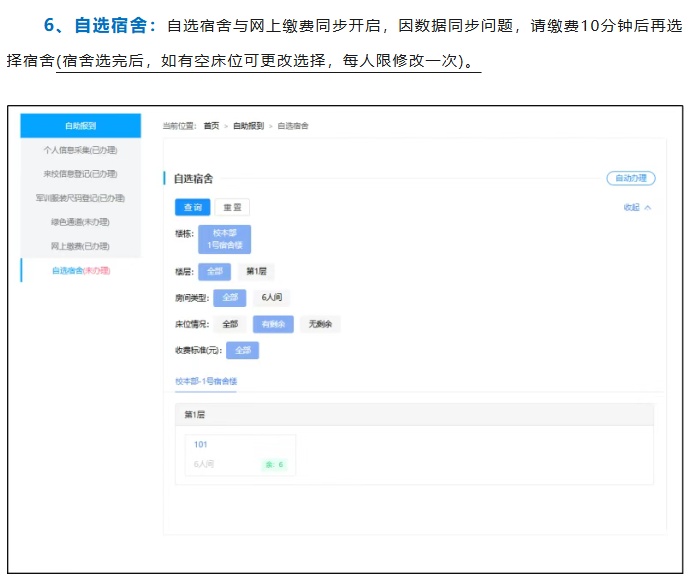This screenshot has width=691, height=582.
Task: Open 网上缴费 sidebar item
Action: (80, 246)
